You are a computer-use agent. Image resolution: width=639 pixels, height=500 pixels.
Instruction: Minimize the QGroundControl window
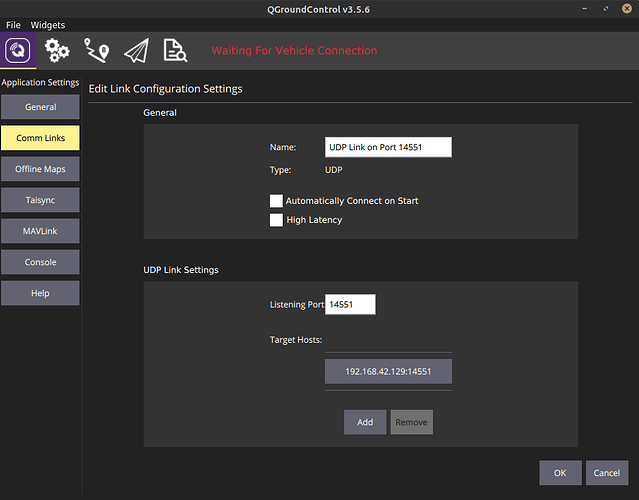[584, 9]
